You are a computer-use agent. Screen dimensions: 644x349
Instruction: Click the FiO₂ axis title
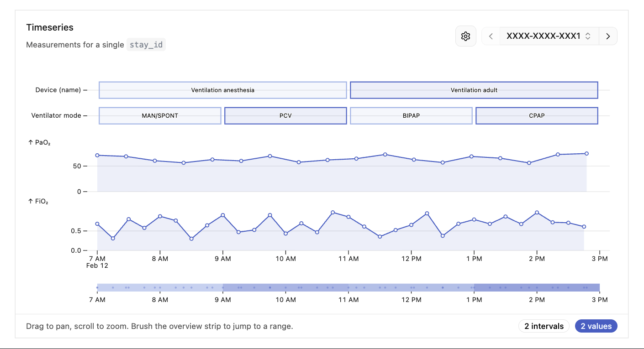pos(38,201)
